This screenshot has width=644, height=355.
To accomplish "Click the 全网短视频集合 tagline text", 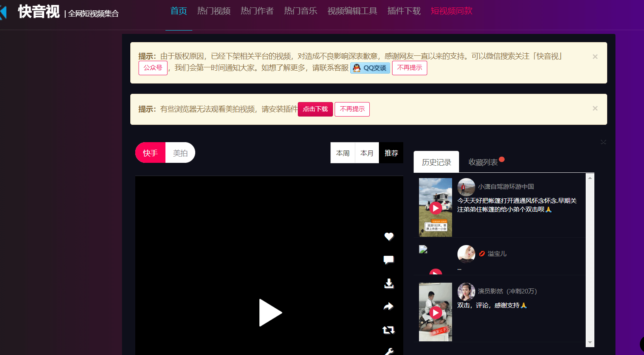I will 93,14.
